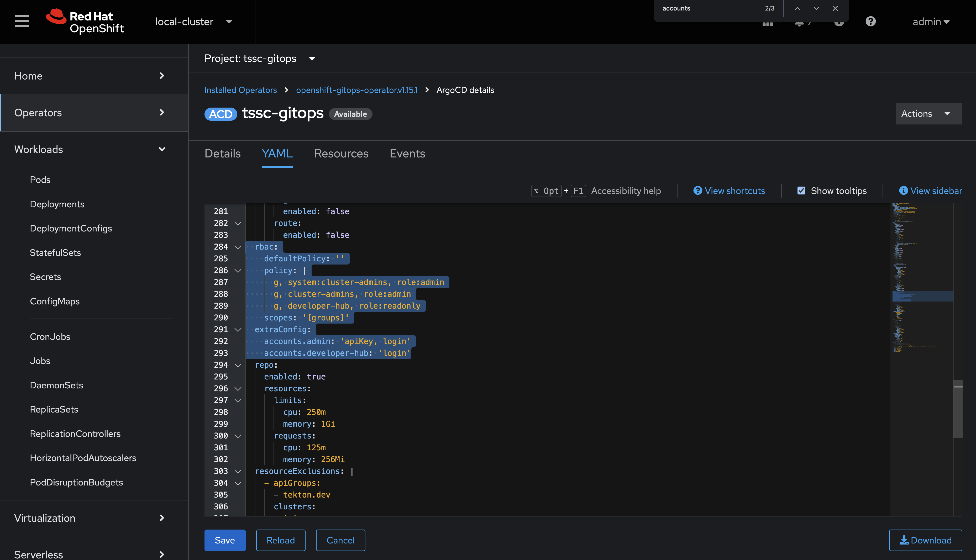Open StatefulSets in the sidebar
The width and height of the screenshot is (976, 560).
pos(55,253)
